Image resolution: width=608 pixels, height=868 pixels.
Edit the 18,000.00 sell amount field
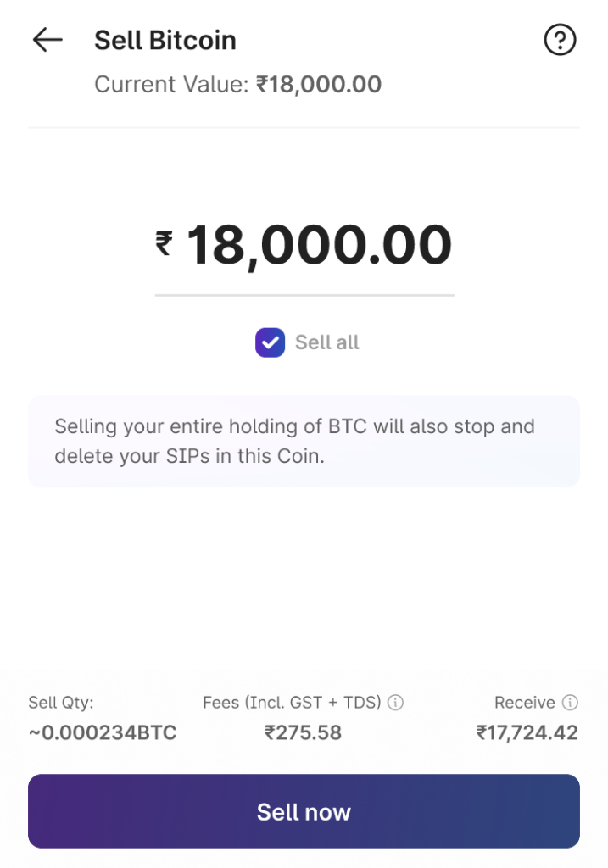[x=319, y=246]
